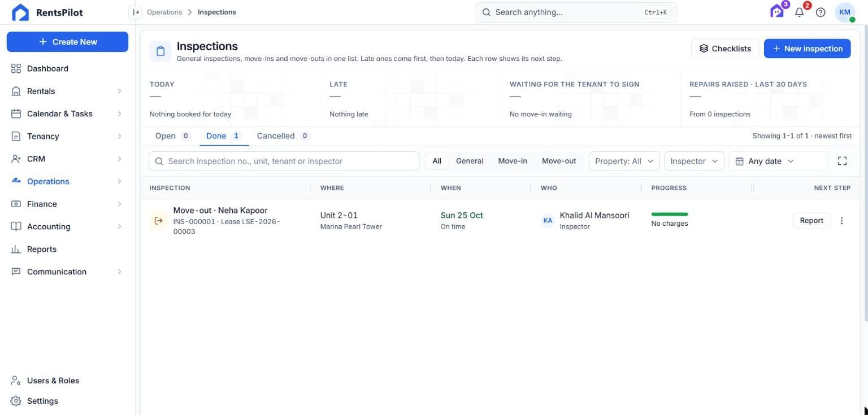
Task: Open the Property: All dropdown
Action: pos(624,161)
